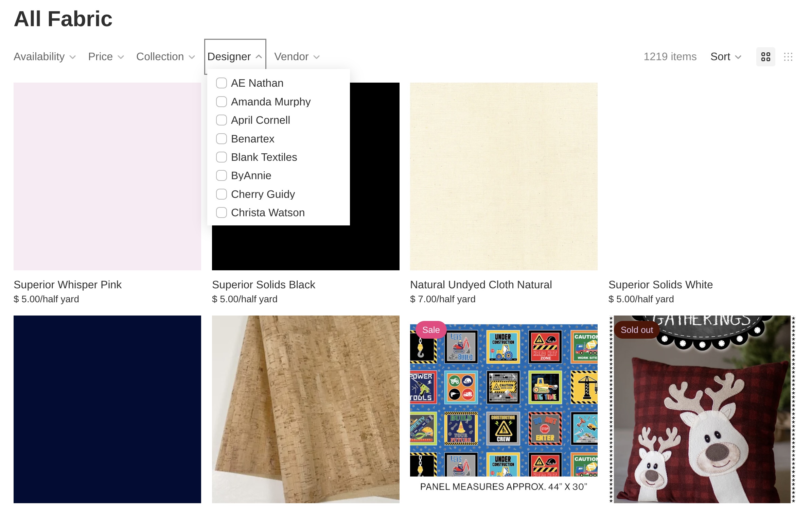Click the Sold out badge on reindeer pillow

[637, 330]
